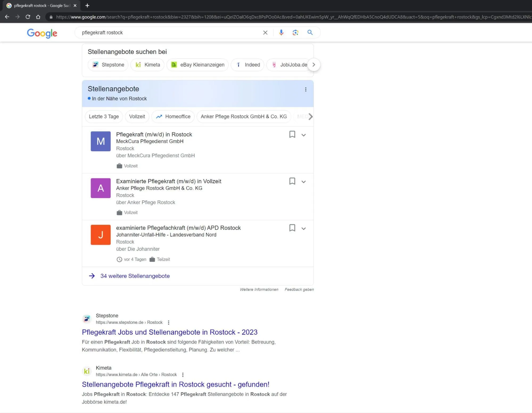Image resolution: width=532 pixels, height=413 pixels.
Task: Save the Anker Pflege job listing
Action: tap(292, 181)
